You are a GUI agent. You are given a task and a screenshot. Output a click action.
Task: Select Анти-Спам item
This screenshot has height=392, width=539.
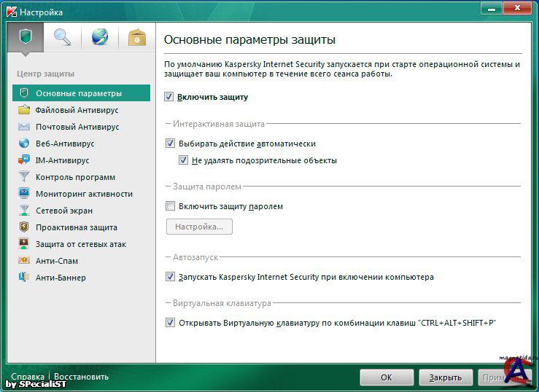pos(82,261)
